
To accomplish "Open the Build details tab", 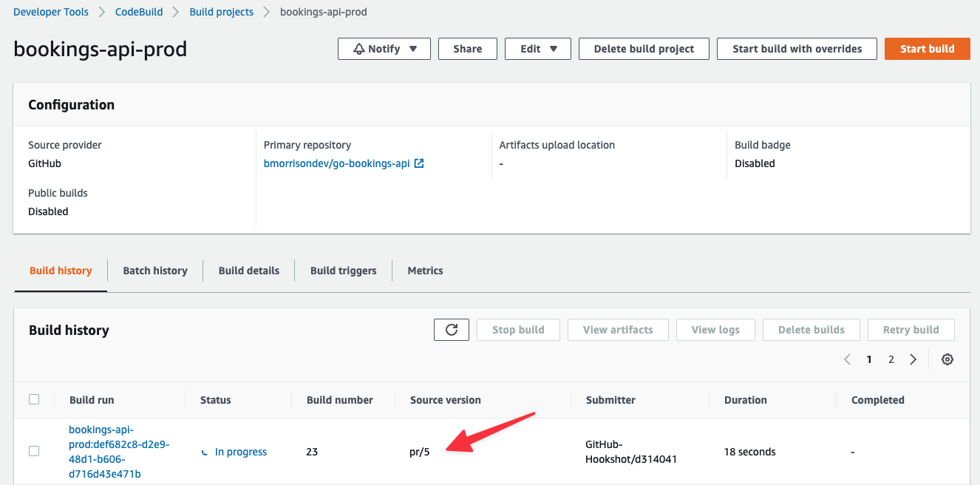I will 249,271.
